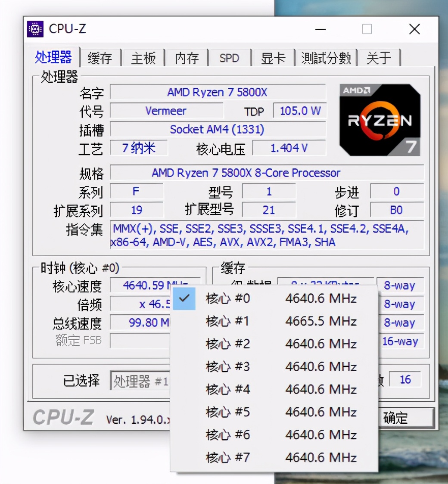Switch to the 测试分数 tab
Viewport: 448px width, 484px height.
(327, 58)
